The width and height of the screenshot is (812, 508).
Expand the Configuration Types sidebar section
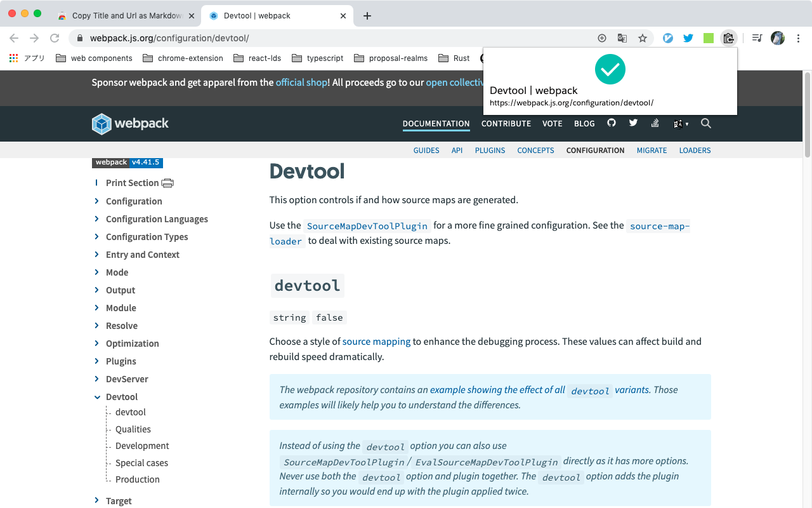click(97, 237)
